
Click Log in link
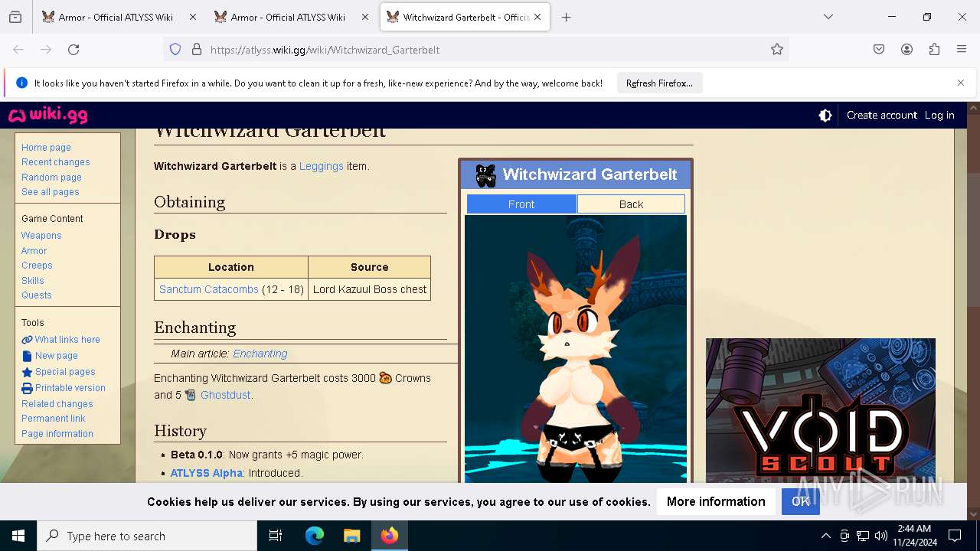point(939,115)
